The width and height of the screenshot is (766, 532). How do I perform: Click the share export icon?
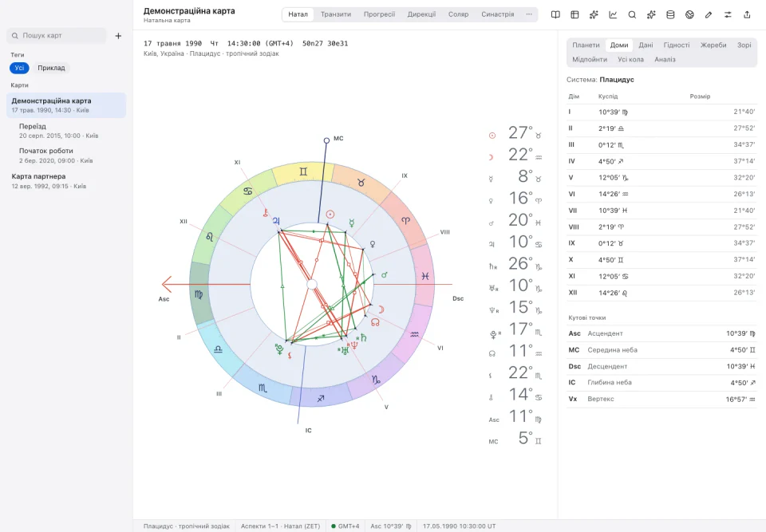tap(747, 14)
